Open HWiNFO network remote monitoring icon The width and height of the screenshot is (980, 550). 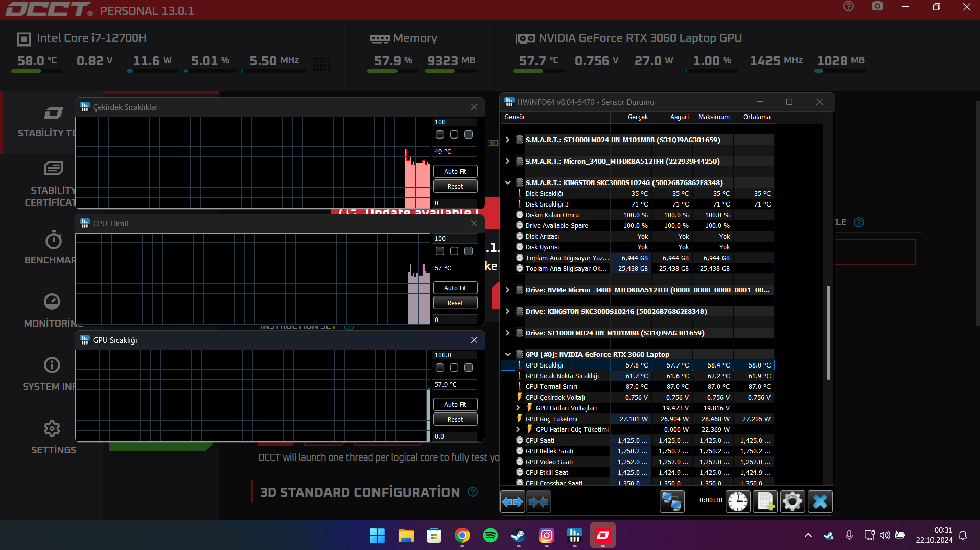[671, 501]
